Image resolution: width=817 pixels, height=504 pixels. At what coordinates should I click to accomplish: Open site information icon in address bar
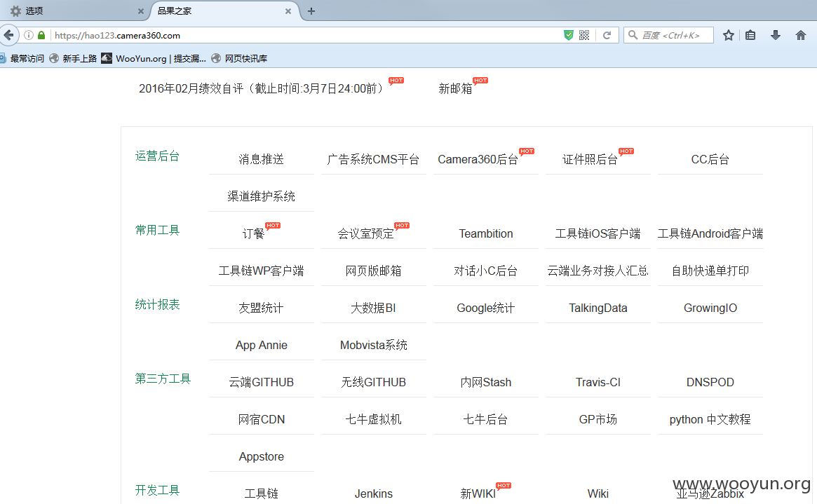[29, 36]
